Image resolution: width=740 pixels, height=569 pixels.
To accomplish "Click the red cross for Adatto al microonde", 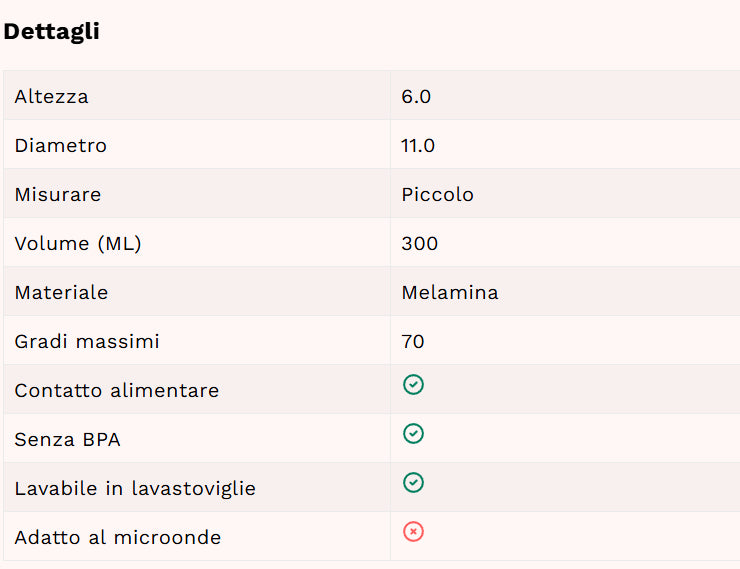I will pyautogui.click(x=413, y=532).
